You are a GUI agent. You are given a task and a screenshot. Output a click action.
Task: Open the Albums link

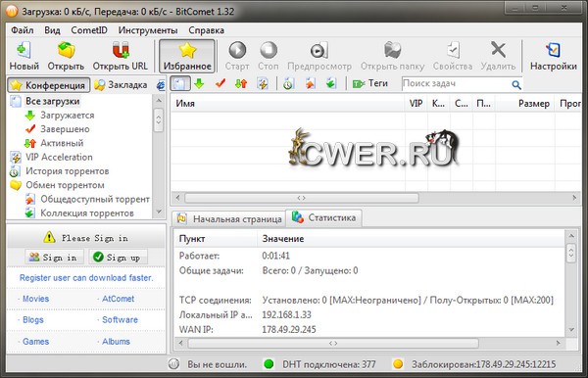(116, 342)
